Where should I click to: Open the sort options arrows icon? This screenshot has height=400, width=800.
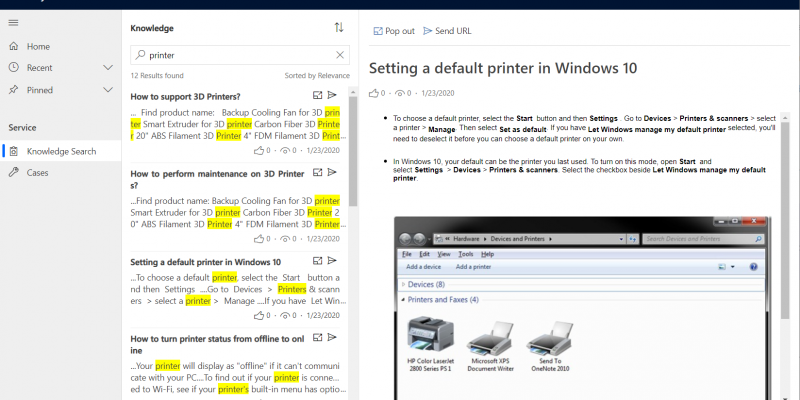tap(339, 28)
